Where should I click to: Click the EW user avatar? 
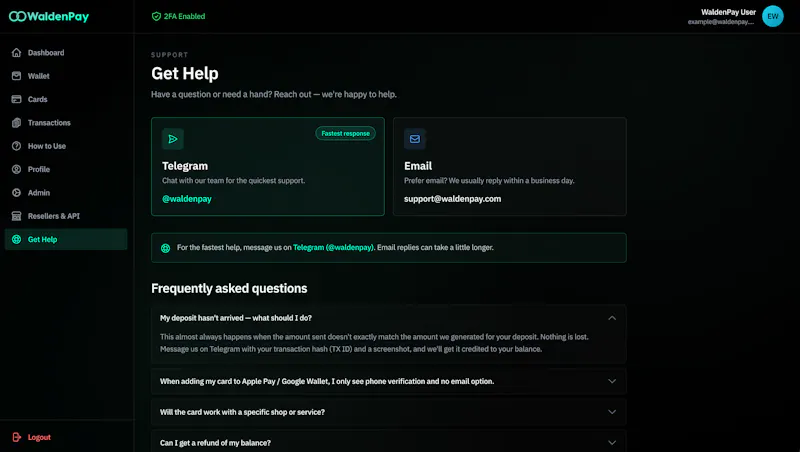[772, 16]
